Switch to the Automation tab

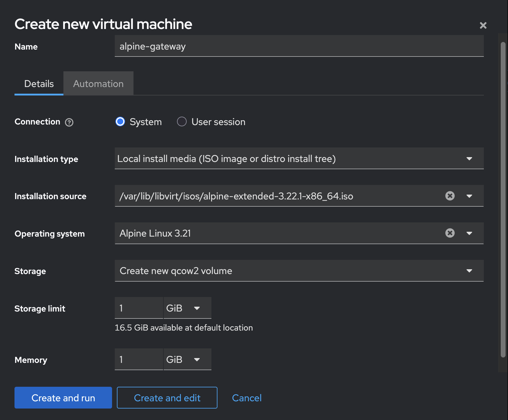coord(98,83)
